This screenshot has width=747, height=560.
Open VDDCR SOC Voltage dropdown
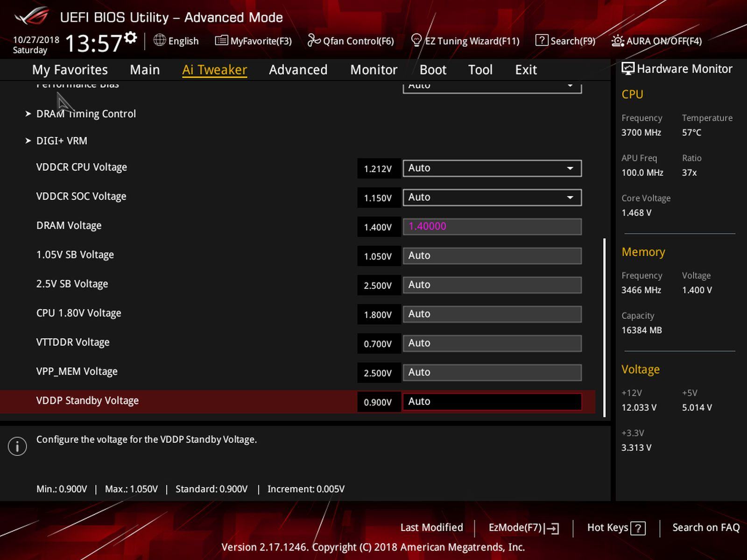tap(492, 197)
